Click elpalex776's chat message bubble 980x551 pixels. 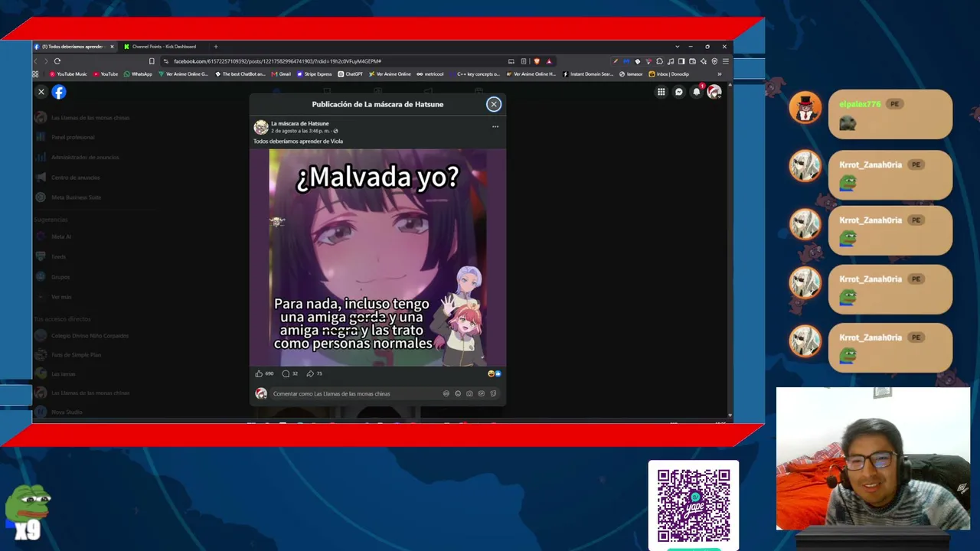(x=890, y=115)
